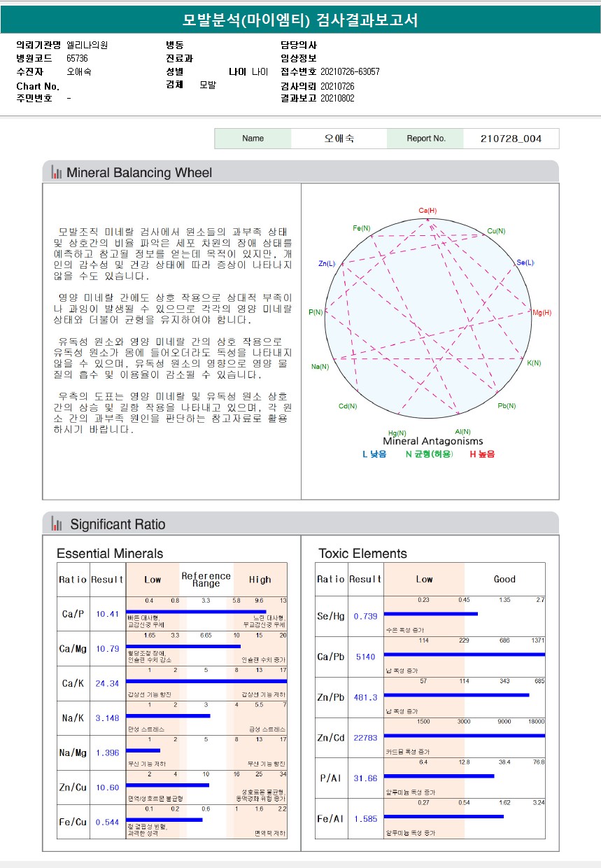The image size is (601, 868).
Task: Click the 만성 스트레스 note in Na/K row
Action: pos(146,729)
